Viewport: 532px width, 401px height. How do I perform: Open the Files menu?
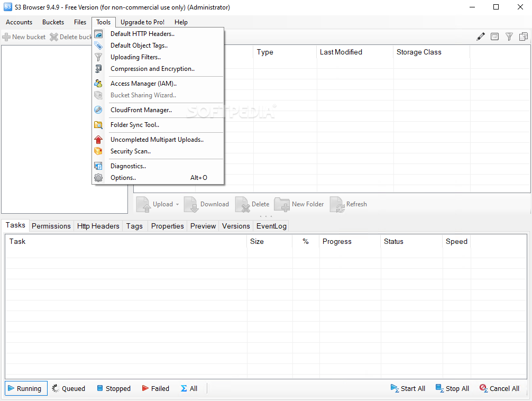pyautogui.click(x=80, y=22)
